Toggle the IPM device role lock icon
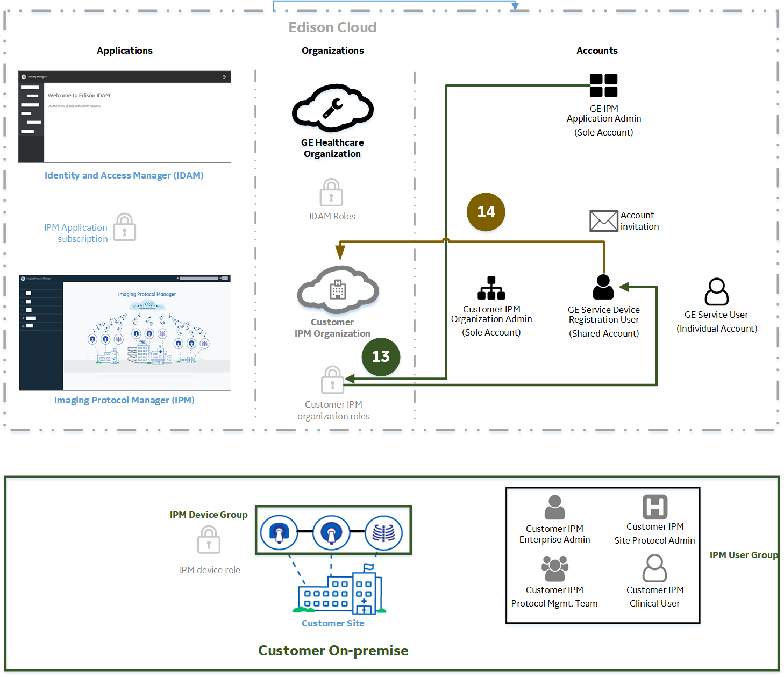Viewport: 784px width, 677px height. [209, 540]
